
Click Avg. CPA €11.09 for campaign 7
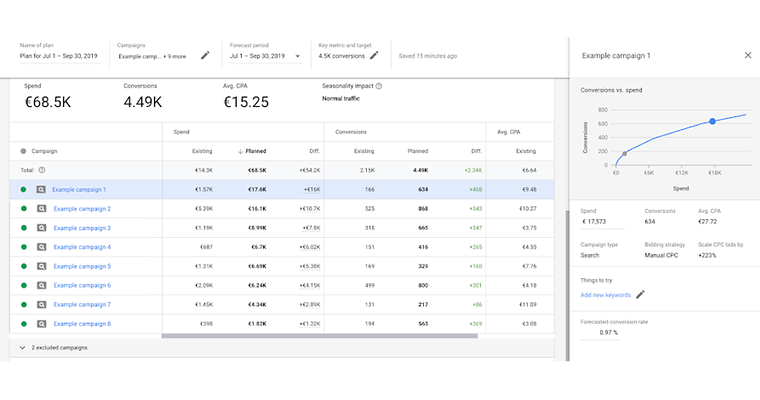coord(527,304)
